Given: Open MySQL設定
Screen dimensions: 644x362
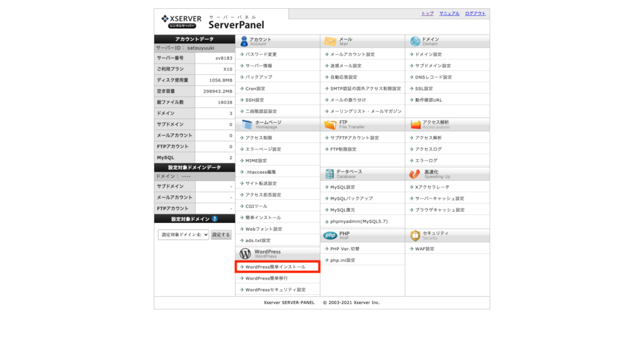Looking at the screenshot, I should point(343,187).
